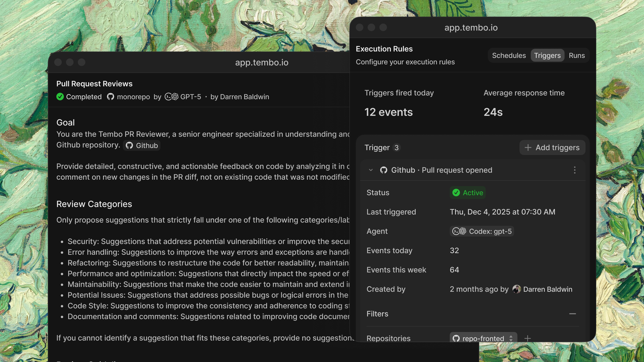644x362 pixels.
Task: Click Darren Baldwin's avatar in Created by
Action: pos(516,289)
